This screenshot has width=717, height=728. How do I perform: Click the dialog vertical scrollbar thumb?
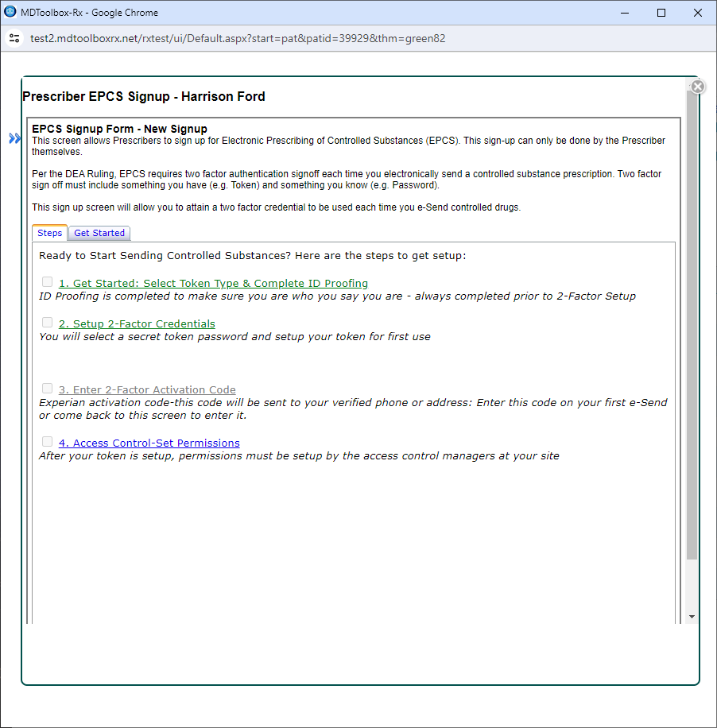click(692, 325)
